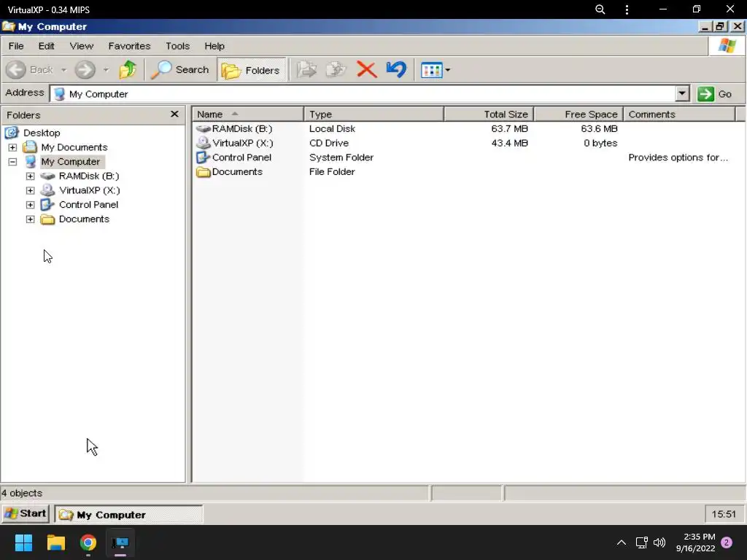Click the Forward arrow toolbar icon
The height and width of the screenshot is (560, 747).
click(85, 70)
